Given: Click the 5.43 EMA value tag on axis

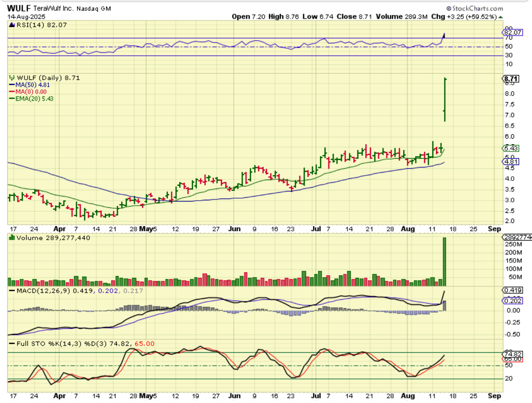Looking at the screenshot, I should pyautogui.click(x=511, y=148).
